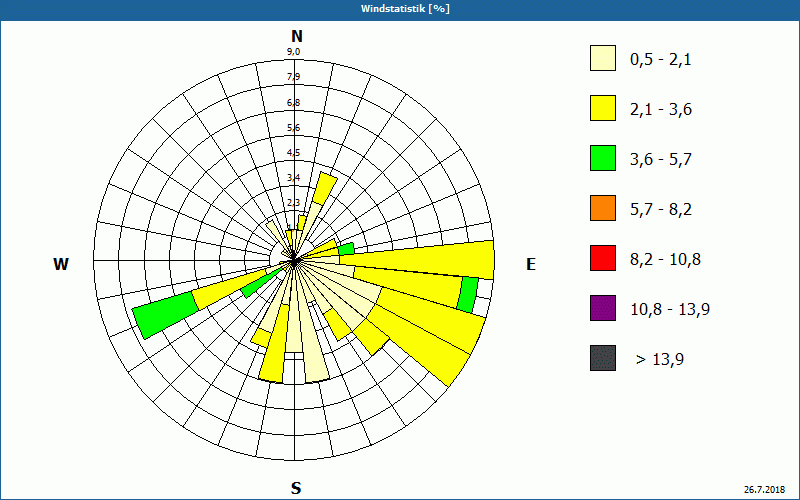
Task: Click the 7,9 radial axis label
Action: tap(293, 77)
